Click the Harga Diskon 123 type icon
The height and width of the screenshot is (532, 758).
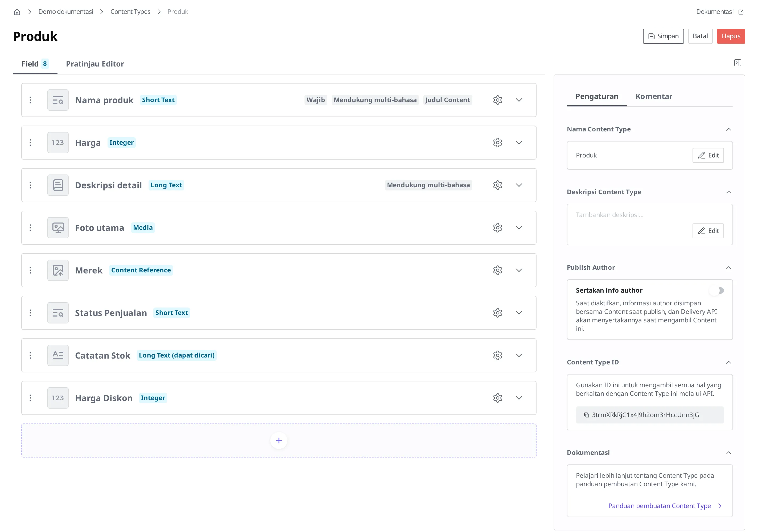click(58, 398)
